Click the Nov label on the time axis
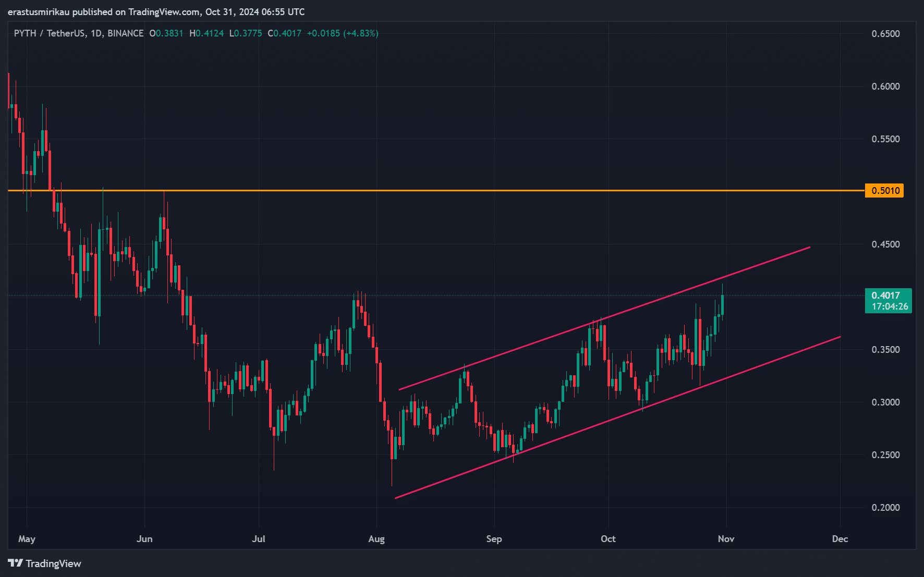Image resolution: width=924 pixels, height=577 pixels. [726, 539]
